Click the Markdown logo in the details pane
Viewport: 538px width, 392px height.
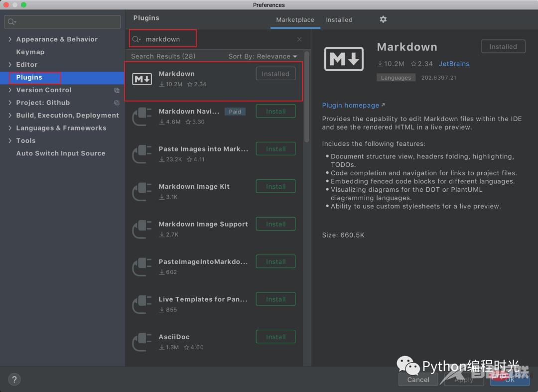pyautogui.click(x=344, y=59)
